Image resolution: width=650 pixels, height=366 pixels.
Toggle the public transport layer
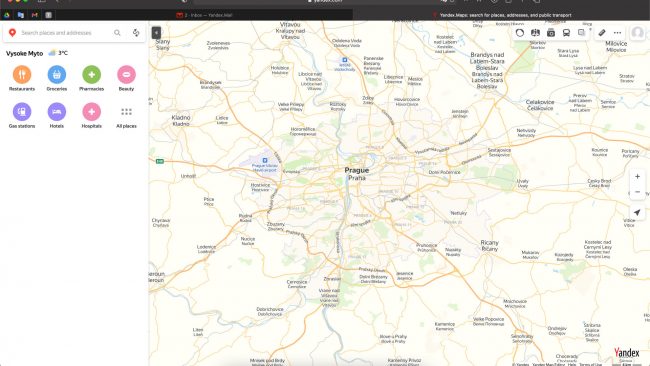coord(566,33)
